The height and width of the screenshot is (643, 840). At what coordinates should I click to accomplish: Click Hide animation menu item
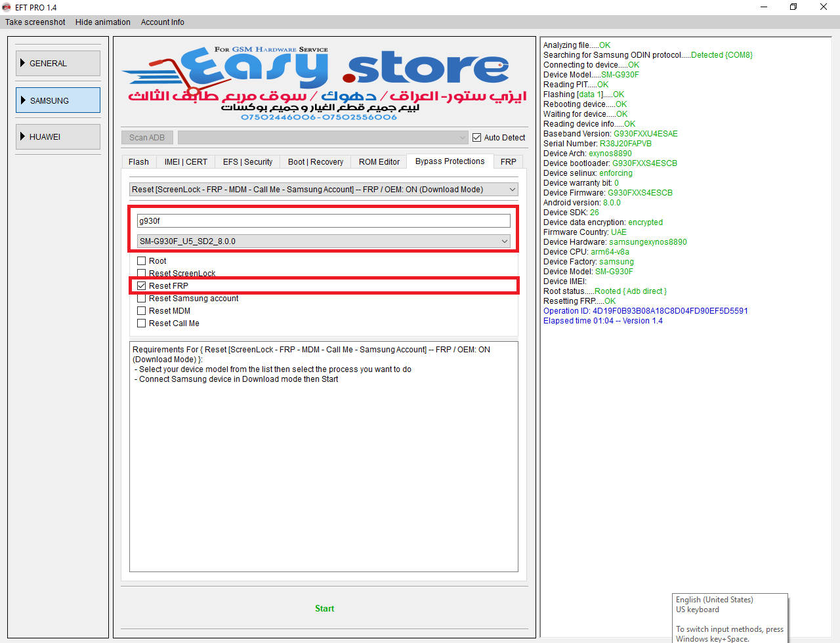[103, 22]
